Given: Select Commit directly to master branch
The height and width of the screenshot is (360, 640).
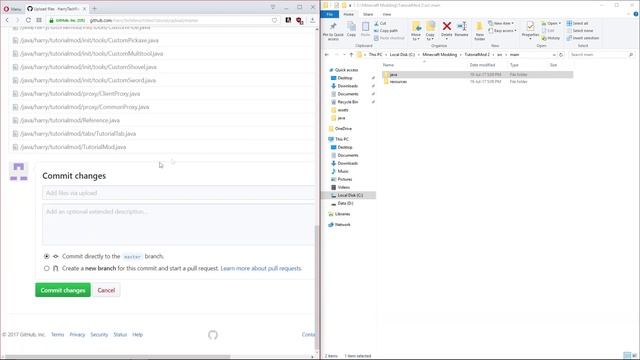Looking at the screenshot, I should 47,256.
